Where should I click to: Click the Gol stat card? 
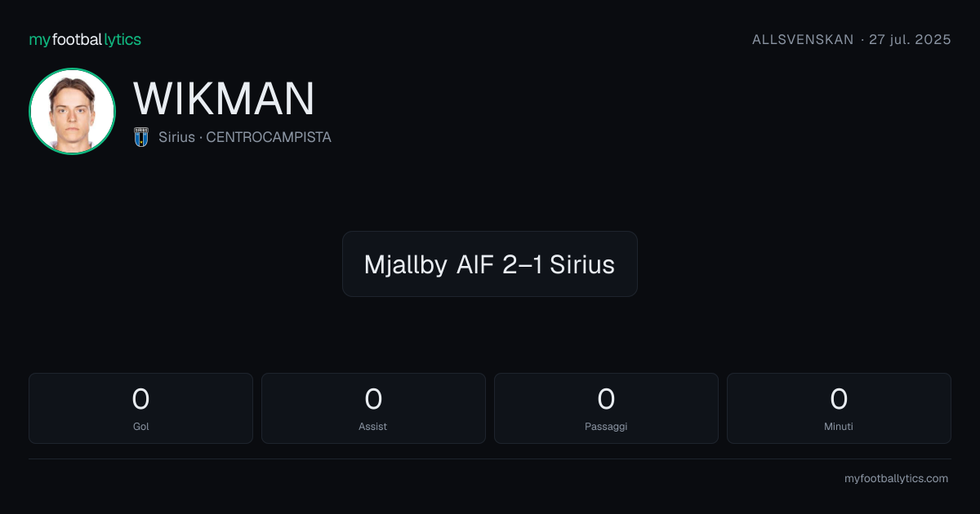[x=140, y=408]
